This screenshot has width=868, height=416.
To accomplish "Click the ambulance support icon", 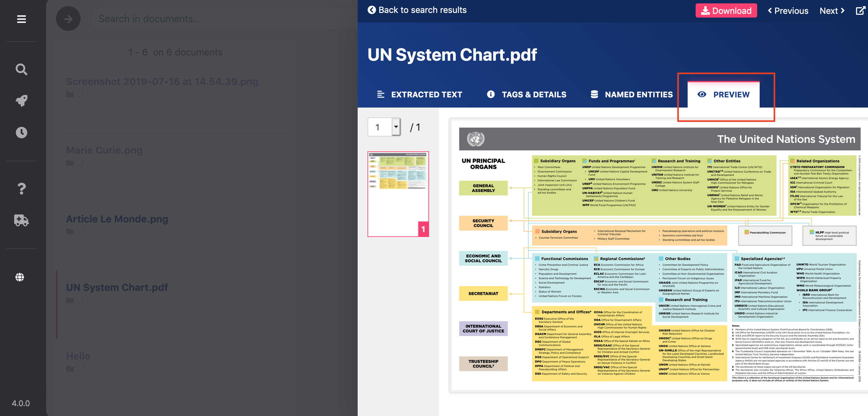I will click(x=21, y=220).
